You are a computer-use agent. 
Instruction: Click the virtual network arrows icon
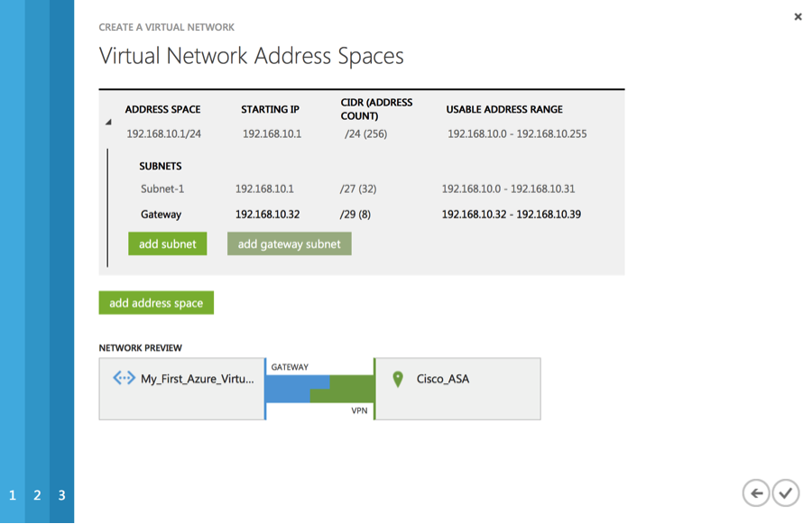tap(125, 378)
